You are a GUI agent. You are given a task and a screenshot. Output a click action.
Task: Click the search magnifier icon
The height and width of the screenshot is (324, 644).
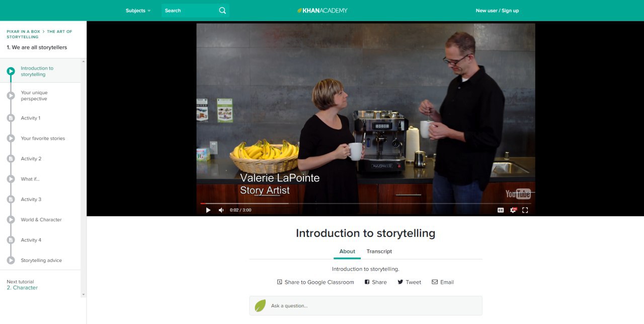click(222, 11)
